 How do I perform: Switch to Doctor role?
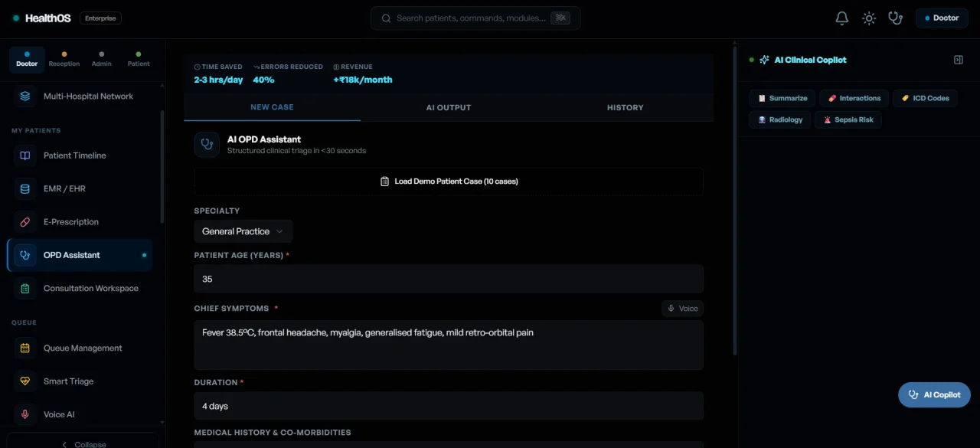coord(27,60)
